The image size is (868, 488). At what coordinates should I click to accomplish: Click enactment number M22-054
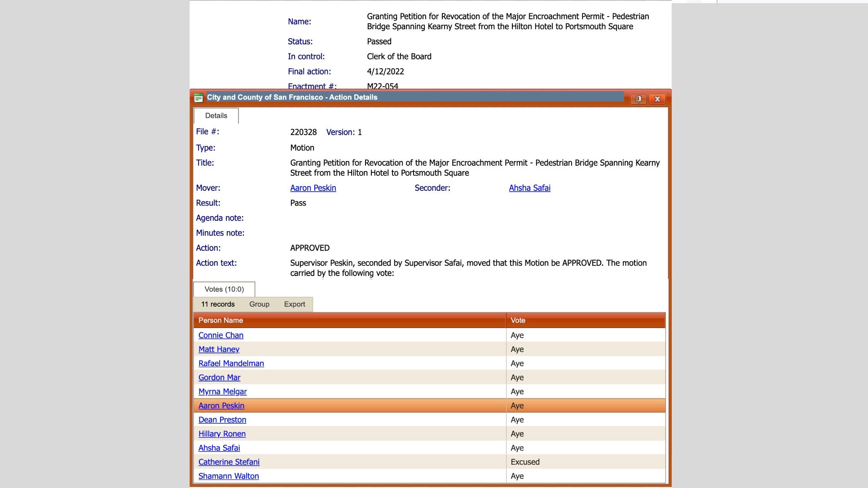coord(383,86)
